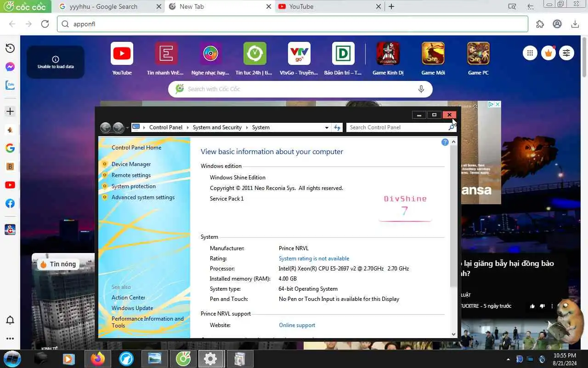The width and height of the screenshot is (588, 368).
Task: Open Performance Information and Tools link
Action: (x=147, y=322)
